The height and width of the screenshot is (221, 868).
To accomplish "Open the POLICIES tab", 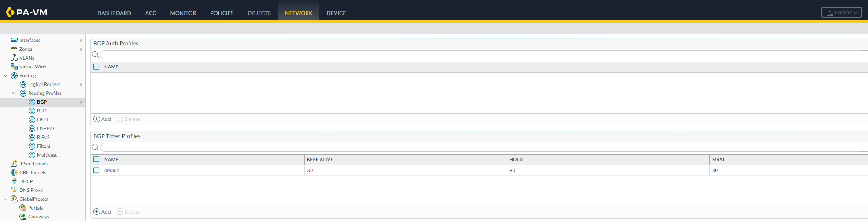I will point(222,13).
